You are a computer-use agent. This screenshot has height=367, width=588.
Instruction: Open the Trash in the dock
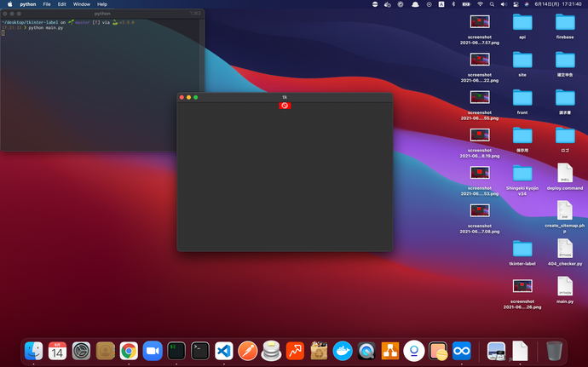pyautogui.click(x=554, y=352)
